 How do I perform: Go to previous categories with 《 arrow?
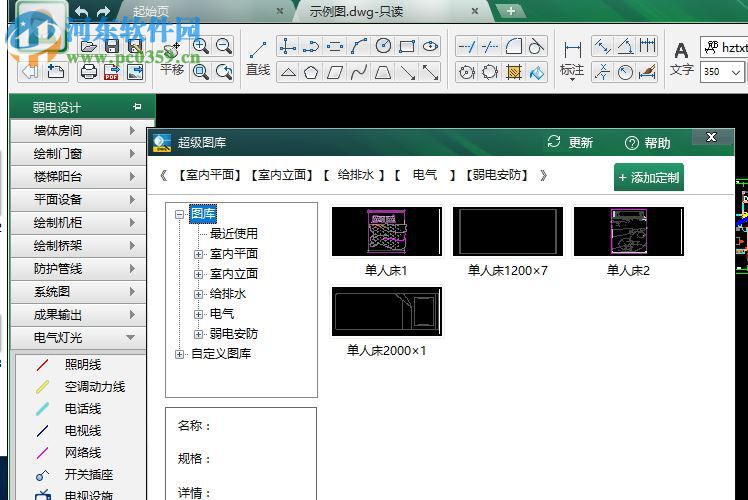164,176
